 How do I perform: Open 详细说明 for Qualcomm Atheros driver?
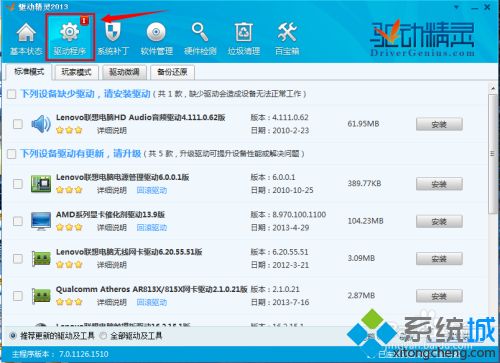112,302
